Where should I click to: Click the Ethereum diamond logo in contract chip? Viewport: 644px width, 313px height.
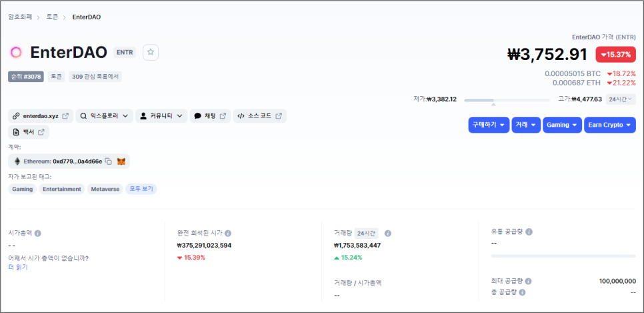point(17,162)
